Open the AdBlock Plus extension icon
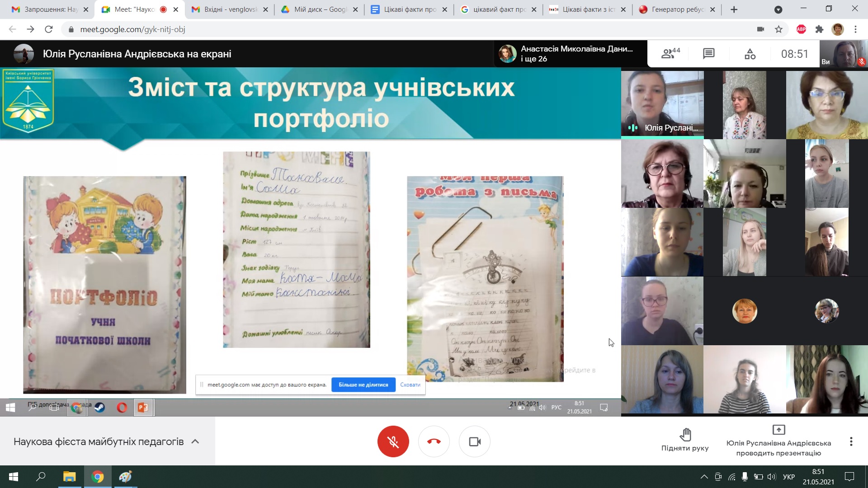 801,29
